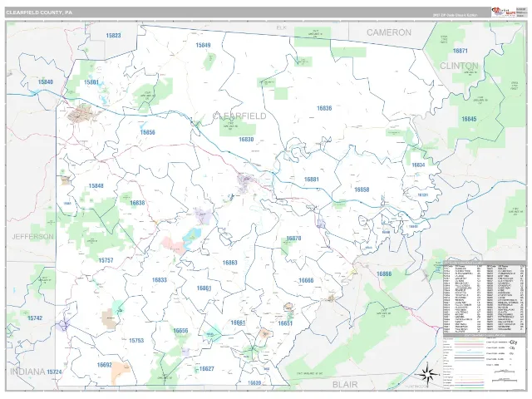The image size is (532, 399).
Task: Click ZIP code label 15724
Action: click(54, 372)
